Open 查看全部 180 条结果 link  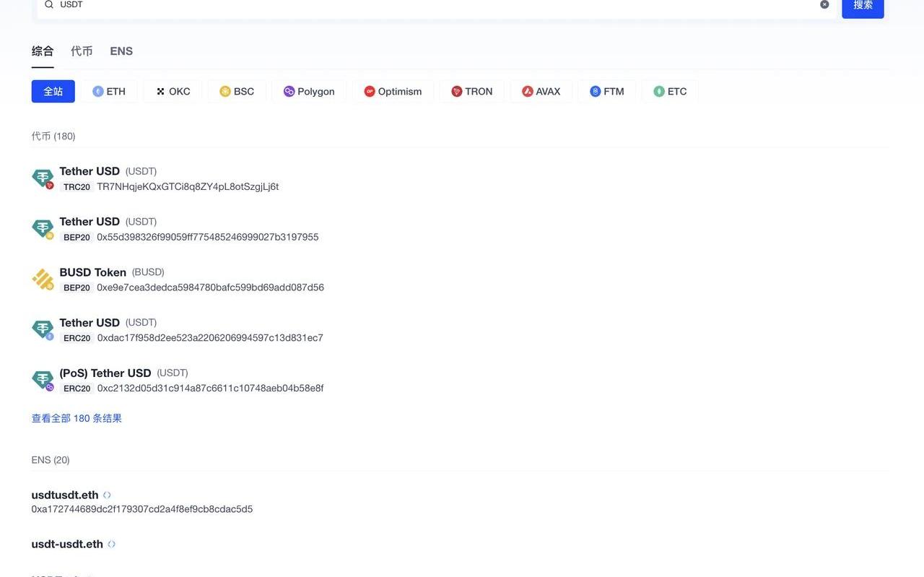(x=77, y=419)
